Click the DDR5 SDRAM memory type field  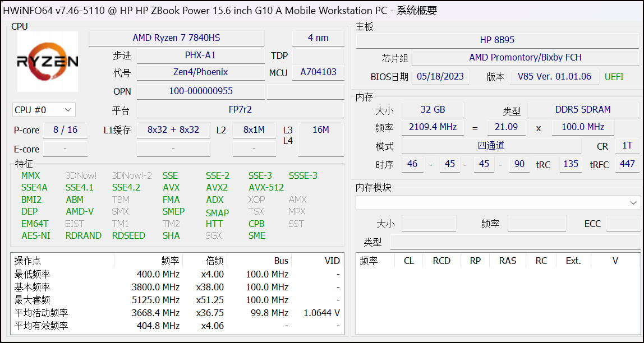tap(582, 110)
